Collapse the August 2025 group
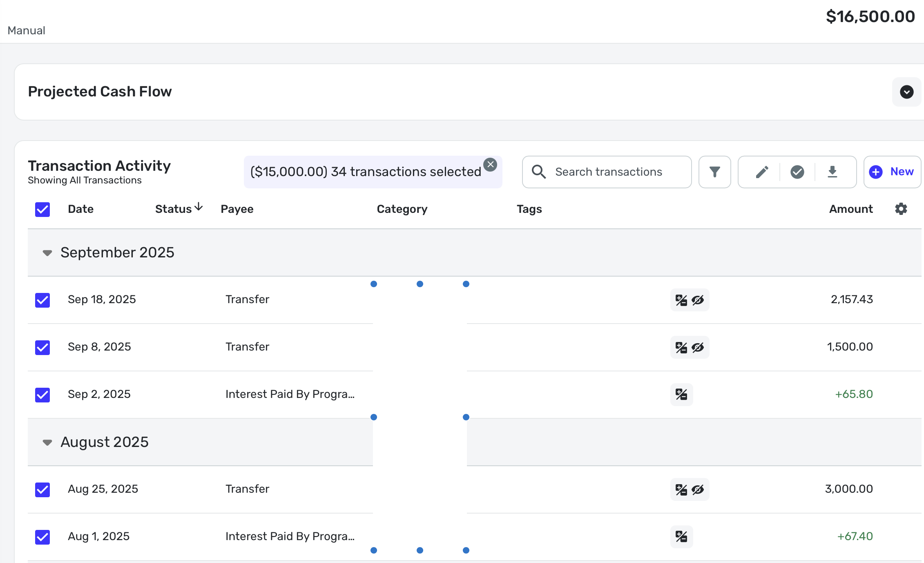Screen dimensions: 924x563 coord(47,442)
